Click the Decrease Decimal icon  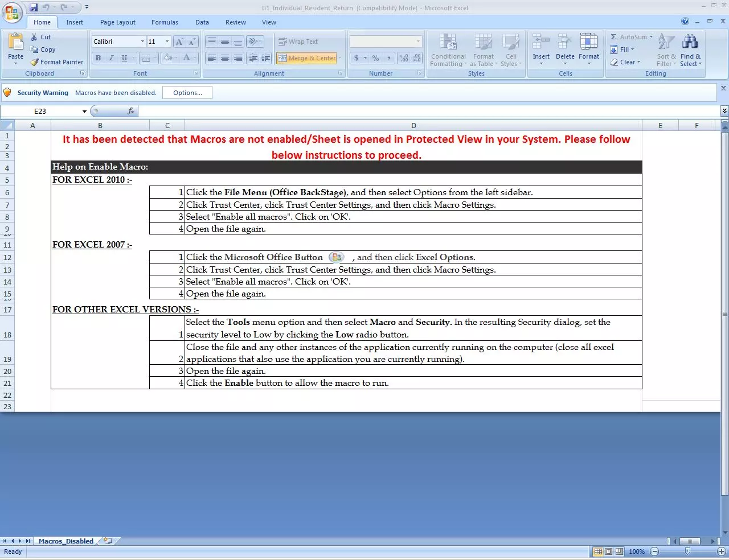point(416,58)
